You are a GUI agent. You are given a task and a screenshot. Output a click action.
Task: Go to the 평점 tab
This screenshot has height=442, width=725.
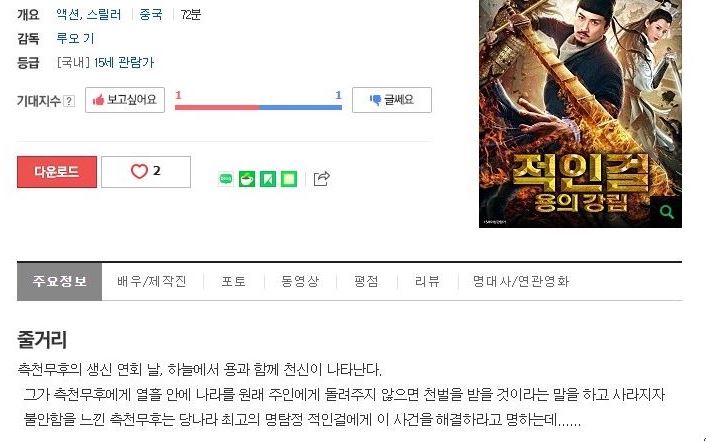(x=366, y=281)
